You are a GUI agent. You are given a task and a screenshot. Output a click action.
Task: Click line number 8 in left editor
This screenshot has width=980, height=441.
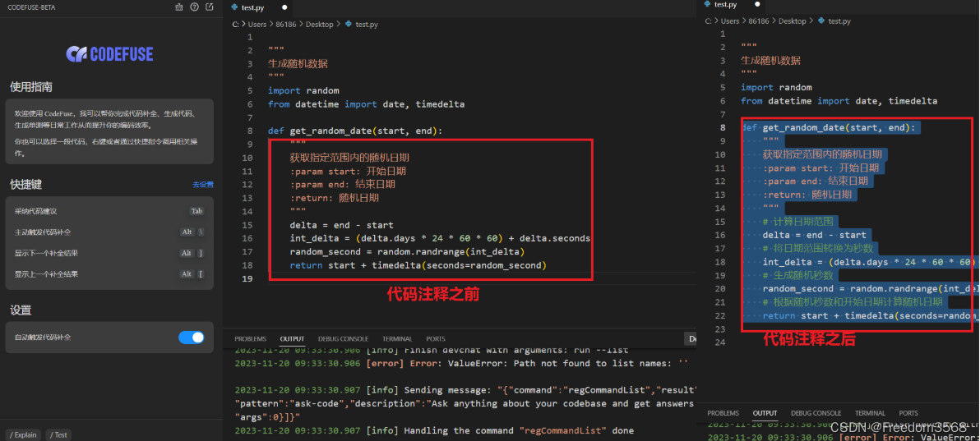(249, 131)
